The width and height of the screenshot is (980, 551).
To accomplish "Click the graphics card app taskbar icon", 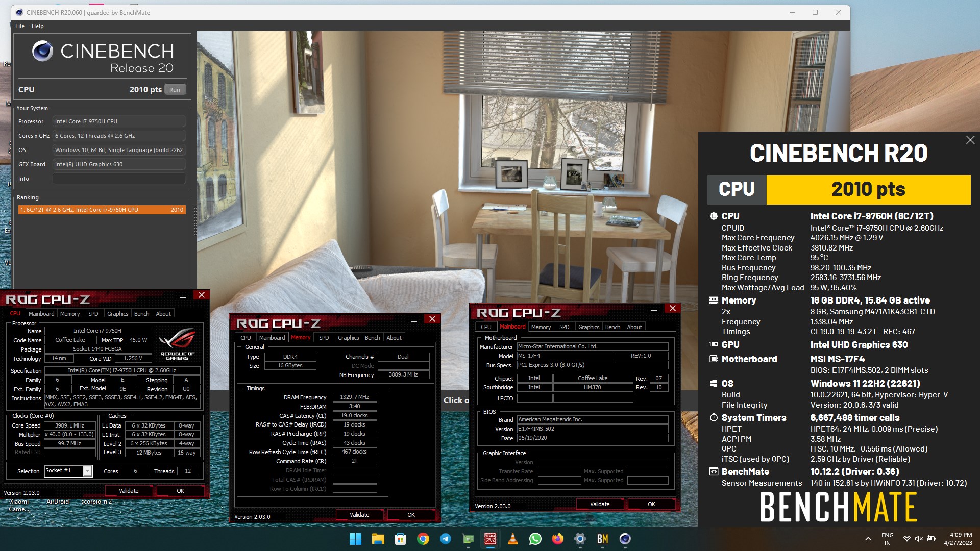I will pos(468,539).
